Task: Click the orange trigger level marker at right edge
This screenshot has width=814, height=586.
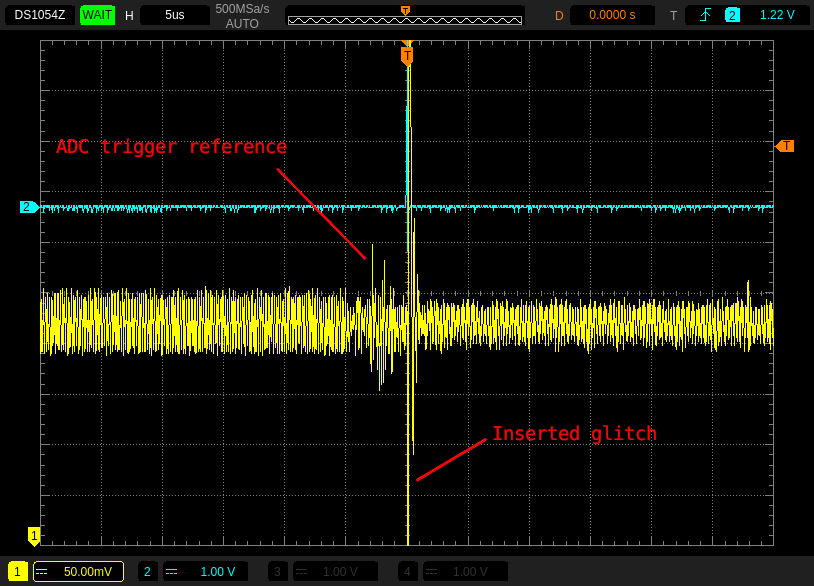Action: [786, 146]
